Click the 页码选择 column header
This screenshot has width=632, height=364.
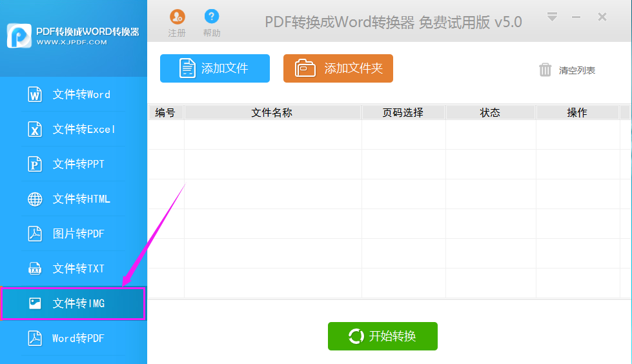point(403,112)
